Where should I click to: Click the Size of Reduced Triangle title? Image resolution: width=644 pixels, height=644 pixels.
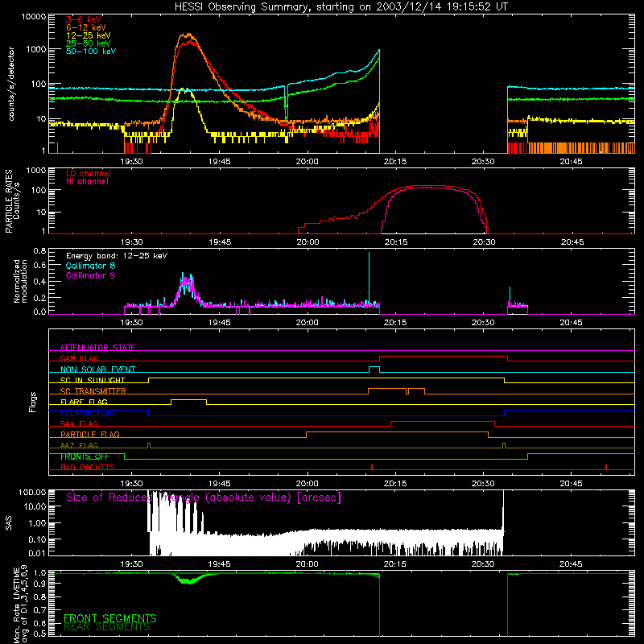[x=204, y=497]
